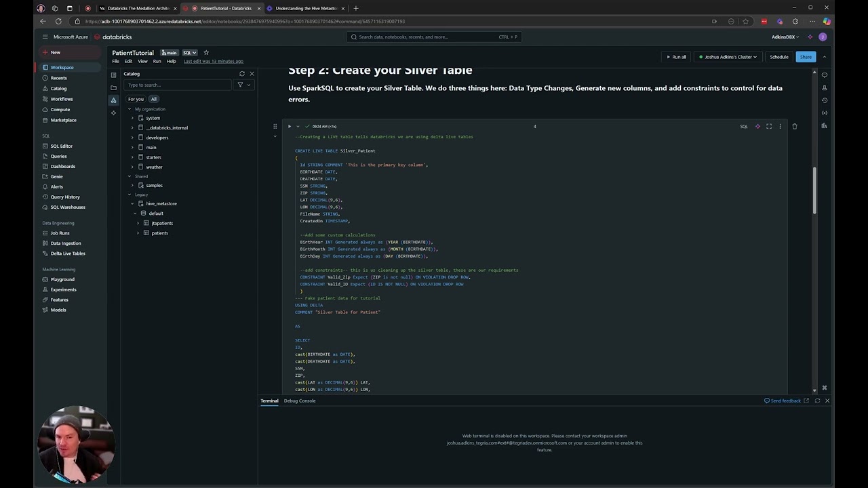Delete the cell with the trash icon
868x488 pixels.
795,126
